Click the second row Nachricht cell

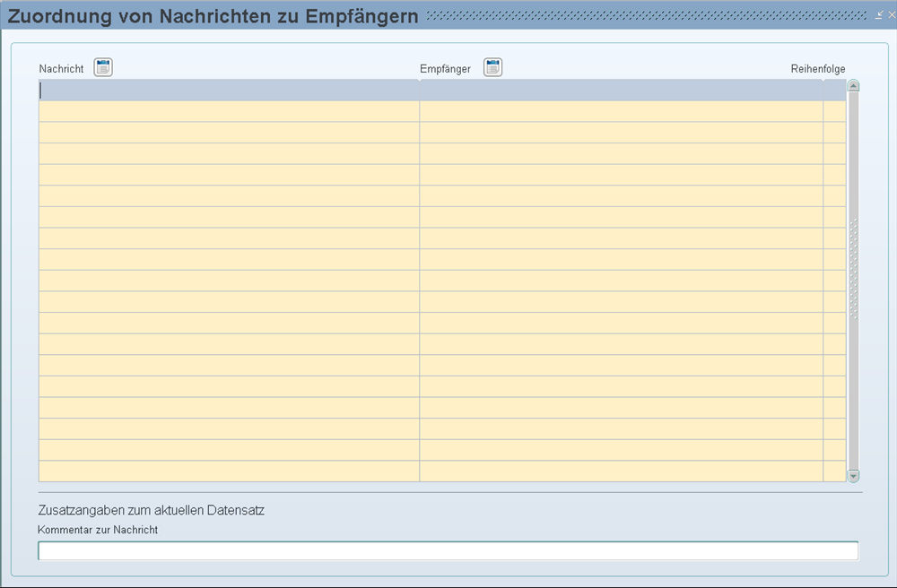pyautogui.click(x=229, y=111)
